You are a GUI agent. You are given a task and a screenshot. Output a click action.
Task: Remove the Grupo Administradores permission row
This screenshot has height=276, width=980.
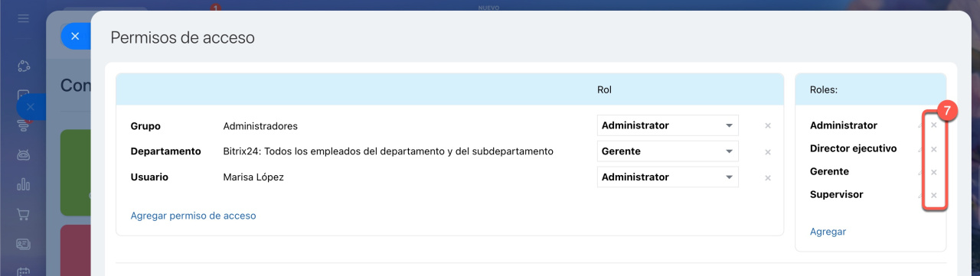pos(768,126)
